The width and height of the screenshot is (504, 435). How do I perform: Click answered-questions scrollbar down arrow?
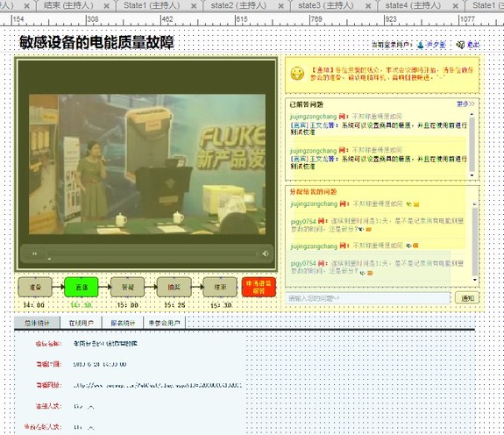coord(472,175)
